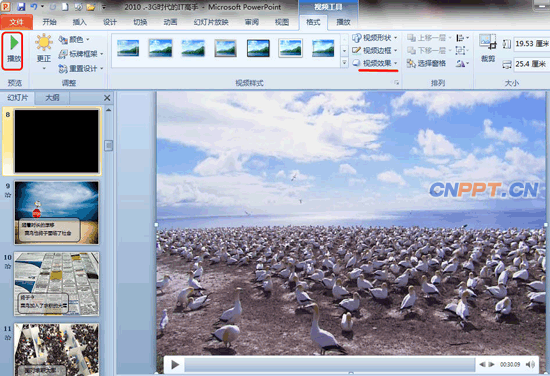This screenshot has height=376, width=550.
Task: Open the Selection Pane
Action: pos(427,63)
